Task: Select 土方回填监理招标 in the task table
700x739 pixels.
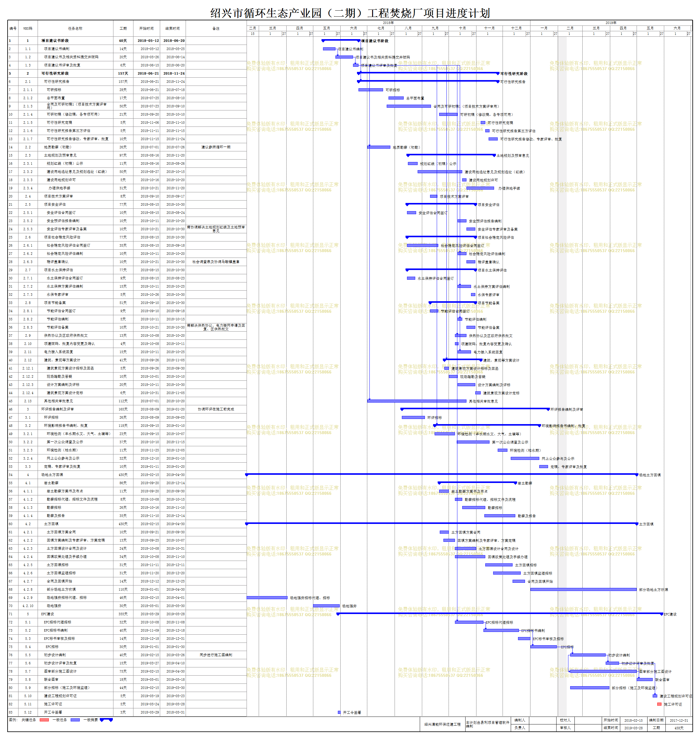Action: 61,573
